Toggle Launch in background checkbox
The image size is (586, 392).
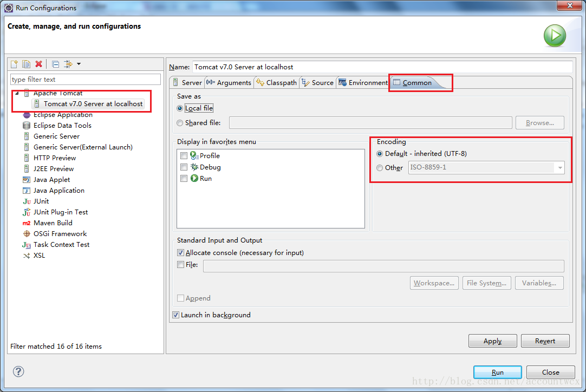[x=175, y=315]
